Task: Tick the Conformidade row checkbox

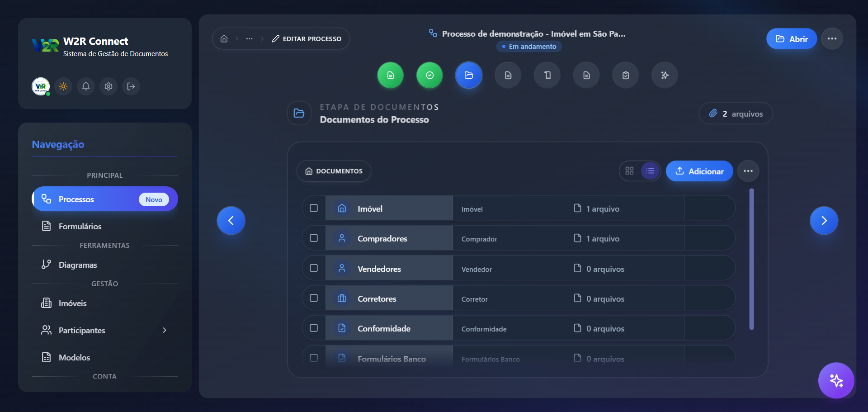Action: (x=314, y=328)
